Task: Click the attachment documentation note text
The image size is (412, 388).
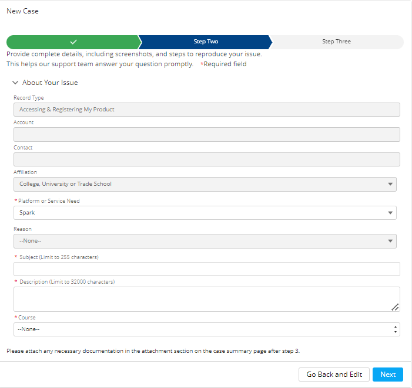Action: click(x=153, y=351)
